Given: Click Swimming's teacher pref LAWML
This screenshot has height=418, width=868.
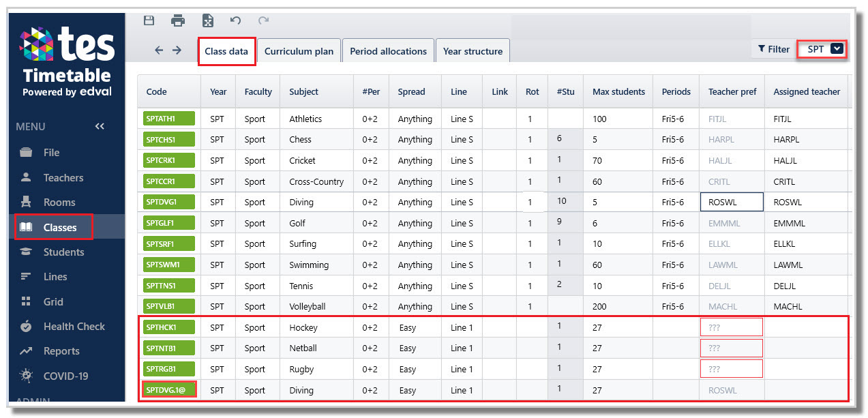Looking at the screenshot, I should (732, 265).
